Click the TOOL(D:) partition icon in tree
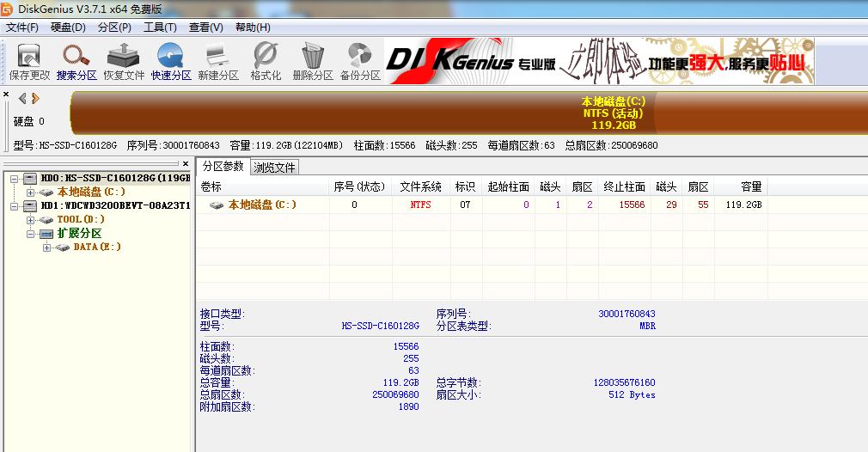This screenshot has width=868, height=452. pos(46,220)
